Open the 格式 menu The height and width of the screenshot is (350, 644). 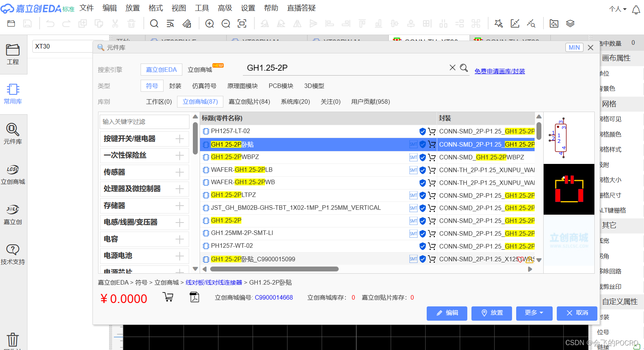pyautogui.click(x=156, y=8)
